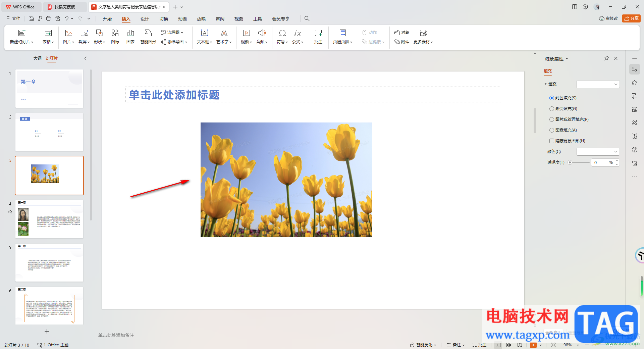The image size is (644, 349).
Task: Insert a Text Box (文本框)
Action: click(x=204, y=37)
